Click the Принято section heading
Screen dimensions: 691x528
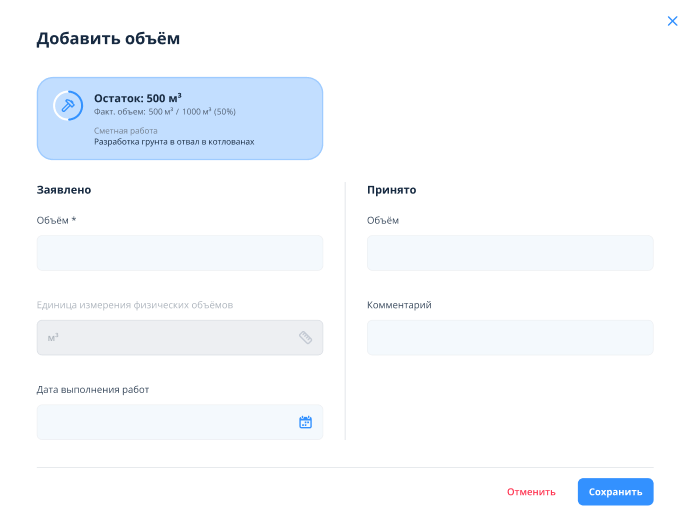pos(391,190)
